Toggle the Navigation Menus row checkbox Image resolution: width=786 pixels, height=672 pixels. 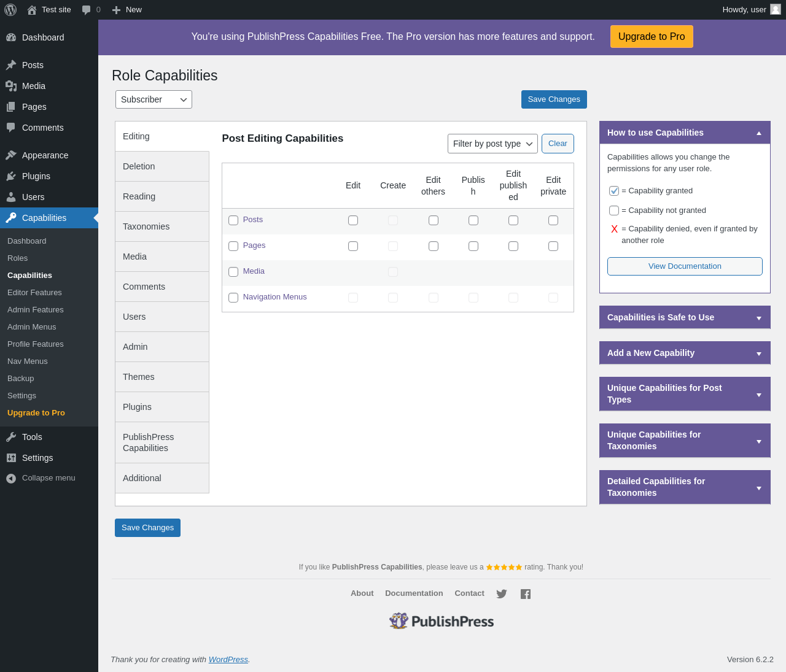233,298
